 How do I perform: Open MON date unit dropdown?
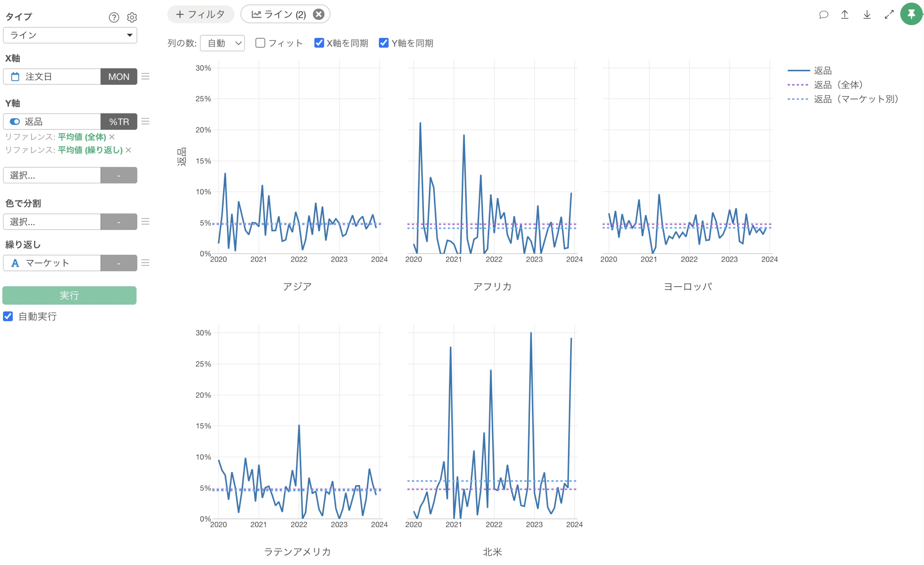click(x=119, y=76)
